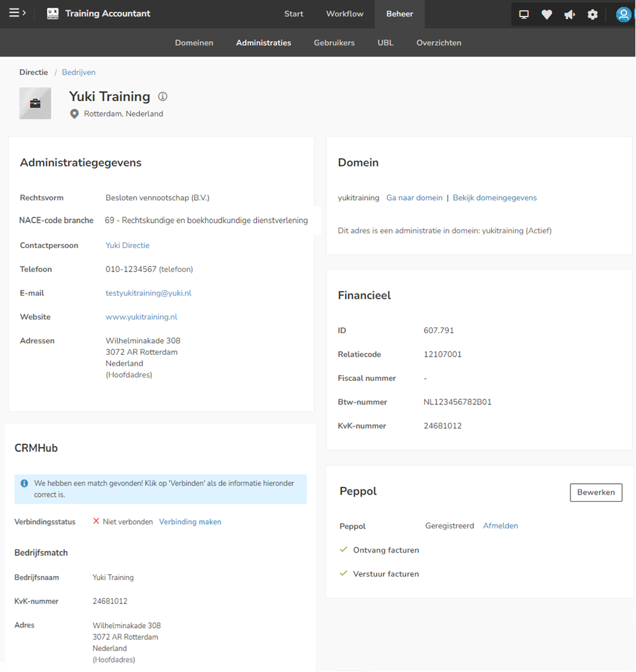Viewport: 636px width, 672px height.
Task: Click checkmark beside Ontvang facturen
Action: [343, 549]
